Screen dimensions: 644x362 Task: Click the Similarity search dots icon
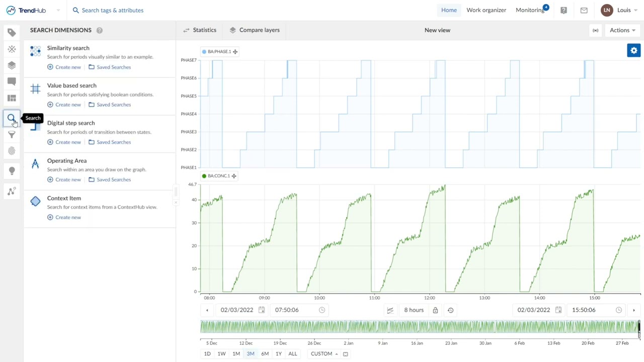point(35,51)
